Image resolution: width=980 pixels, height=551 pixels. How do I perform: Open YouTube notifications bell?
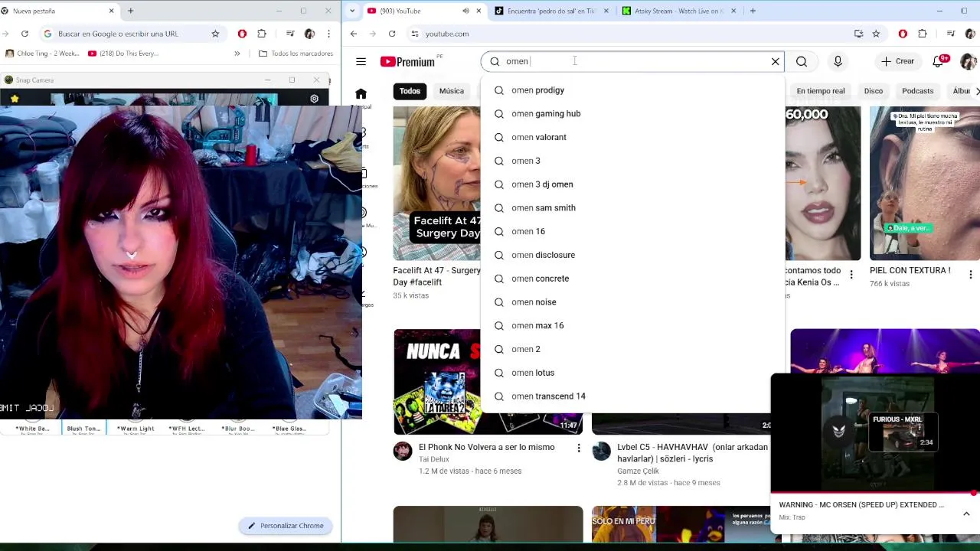(x=939, y=61)
